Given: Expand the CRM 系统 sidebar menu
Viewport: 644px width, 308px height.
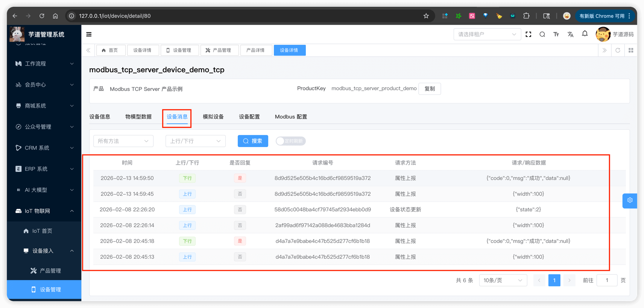Looking at the screenshot, I should point(44,148).
